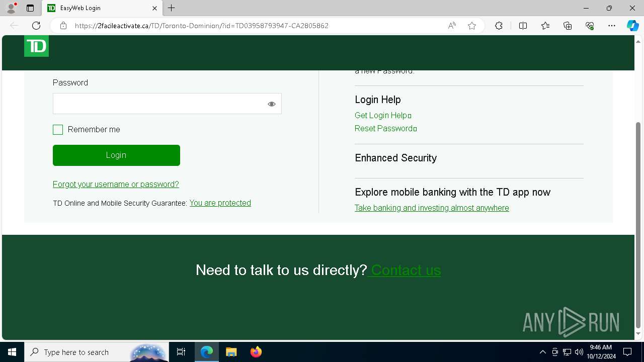Toggle password visibility eye icon
Viewport: 644px width, 362px height.
pyautogui.click(x=272, y=104)
